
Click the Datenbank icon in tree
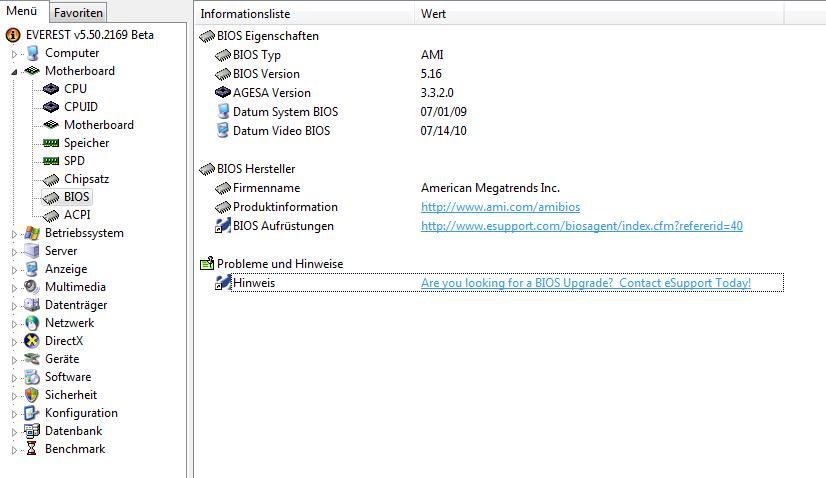tap(32, 431)
